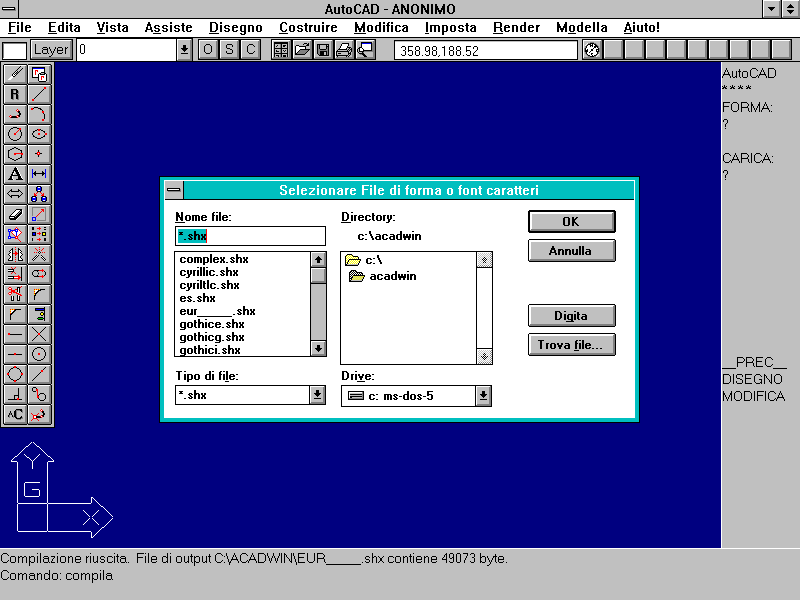Screen dimensions: 800x600
Task: Open the Disegno menu
Action: 236,28
